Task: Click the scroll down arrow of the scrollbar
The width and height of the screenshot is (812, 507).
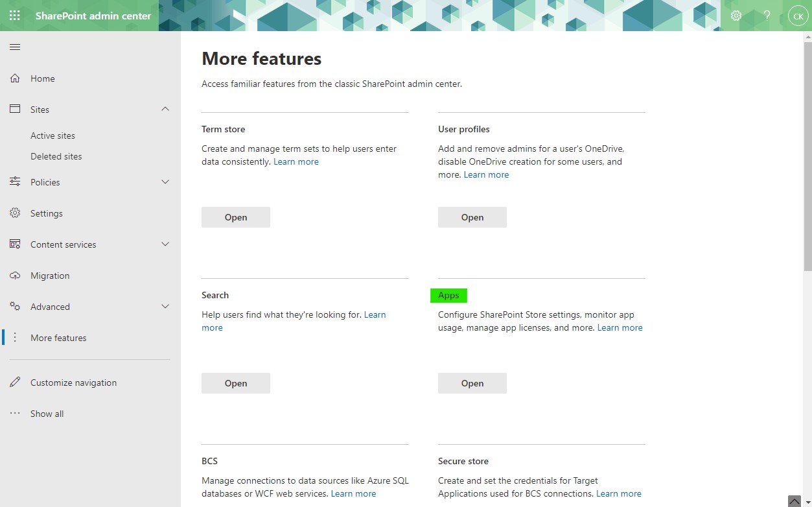Action: click(807, 502)
